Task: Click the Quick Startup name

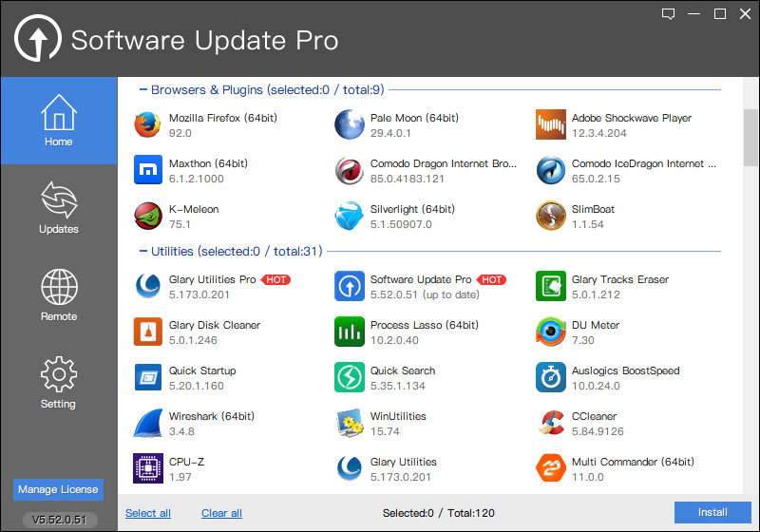Action: (x=202, y=370)
